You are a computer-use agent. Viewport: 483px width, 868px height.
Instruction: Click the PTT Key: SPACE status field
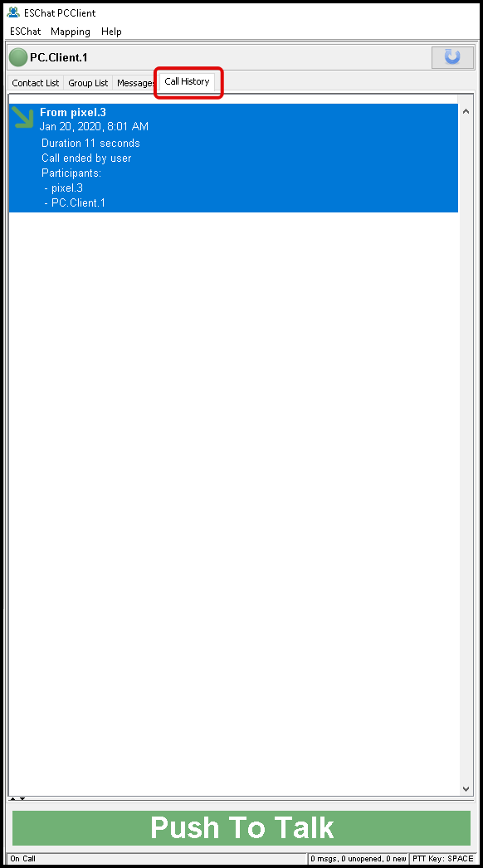(442, 859)
